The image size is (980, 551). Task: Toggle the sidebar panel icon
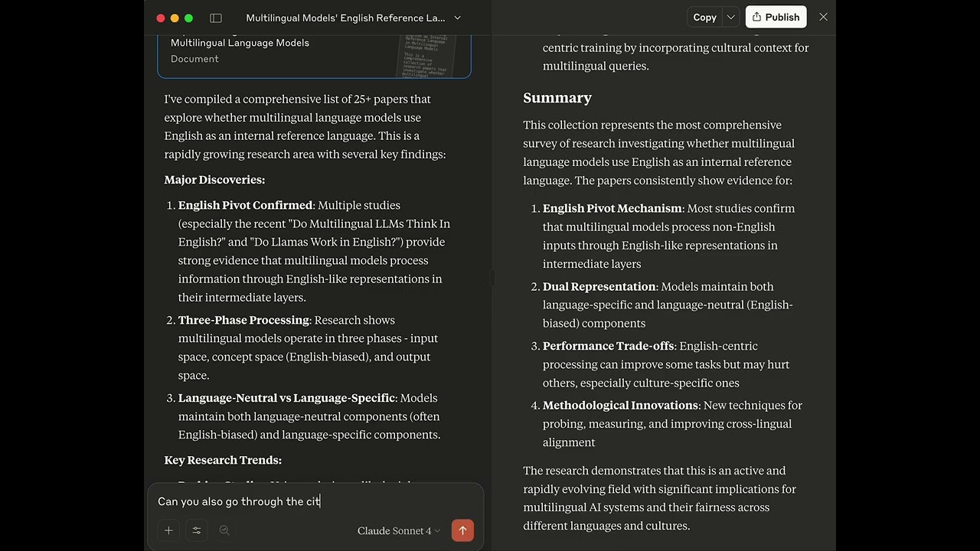[x=216, y=18]
